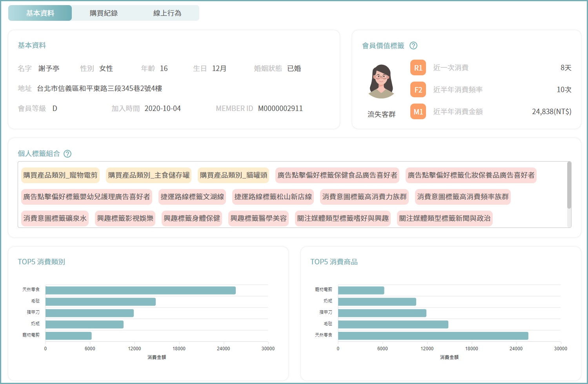Screen dimensions: 588x384
Task: Select the 基本資料 tab
Action: pos(40,13)
